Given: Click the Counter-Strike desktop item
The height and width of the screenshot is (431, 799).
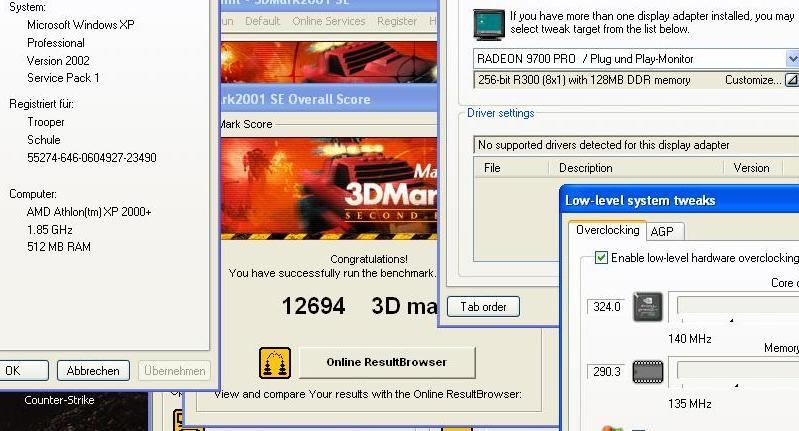Looking at the screenshot, I should [x=60, y=400].
